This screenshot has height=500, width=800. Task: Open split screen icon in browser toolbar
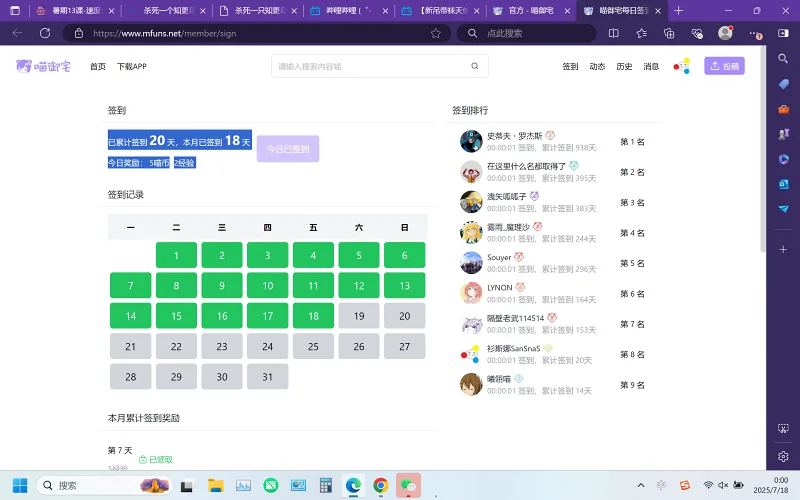[614, 33]
